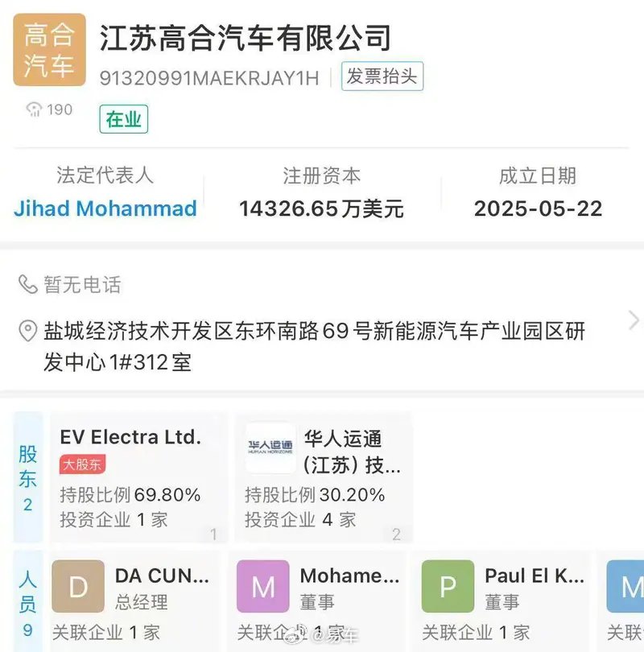Tap the phone icon beside 暂无电话

click(x=28, y=284)
